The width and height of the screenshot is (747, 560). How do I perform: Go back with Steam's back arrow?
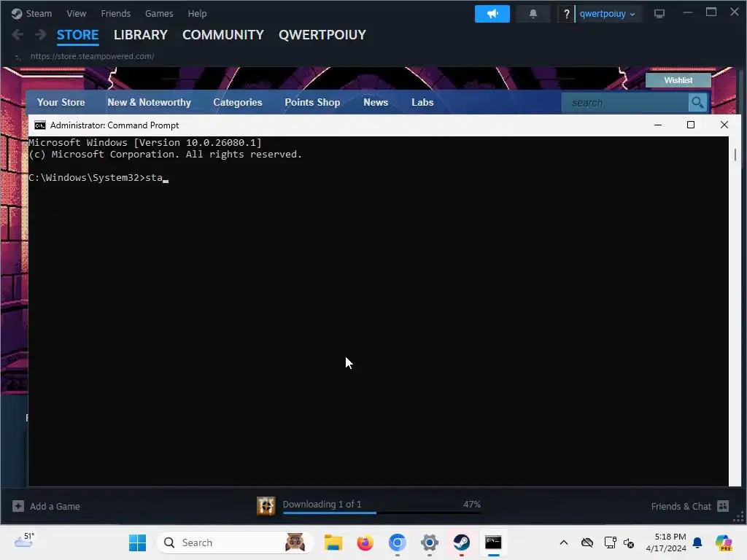pyautogui.click(x=18, y=34)
